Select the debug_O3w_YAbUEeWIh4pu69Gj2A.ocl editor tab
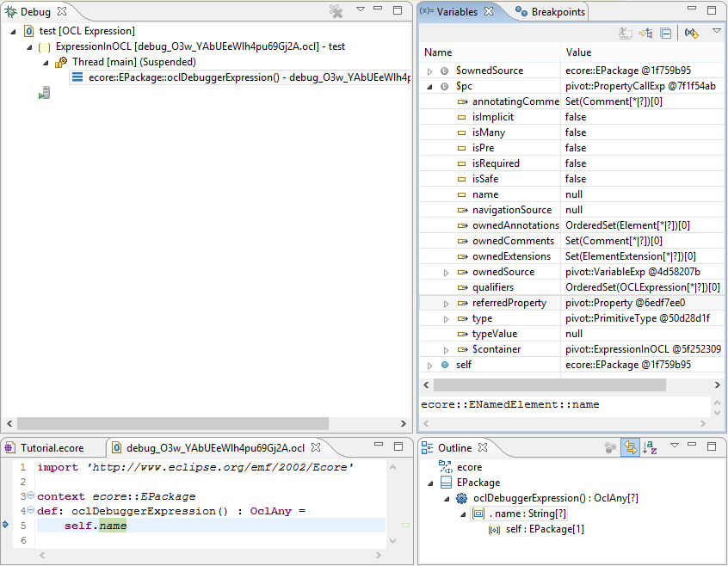 point(215,447)
